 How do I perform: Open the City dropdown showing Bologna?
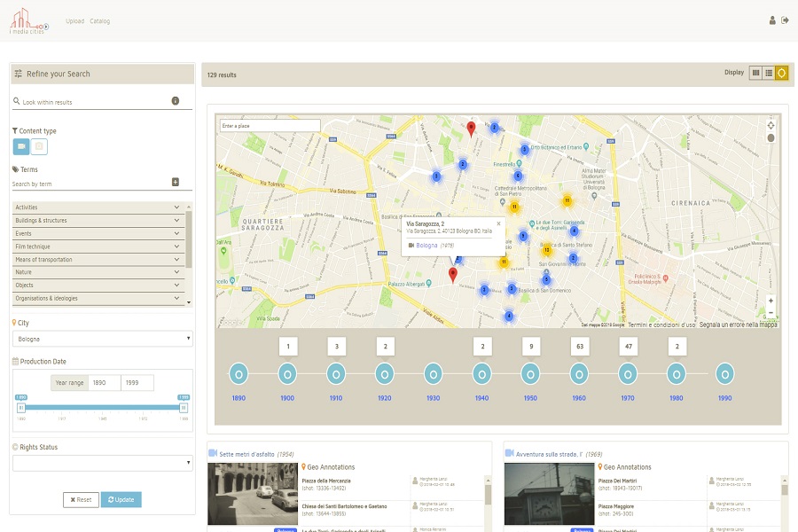point(103,339)
